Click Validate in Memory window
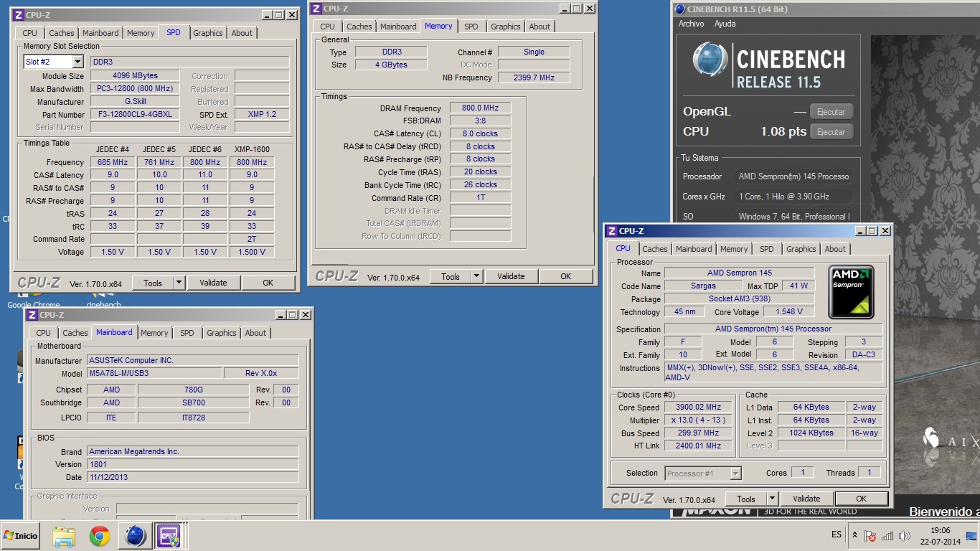Image resolution: width=980 pixels, height=551 pixels. (x=511, y=276)
